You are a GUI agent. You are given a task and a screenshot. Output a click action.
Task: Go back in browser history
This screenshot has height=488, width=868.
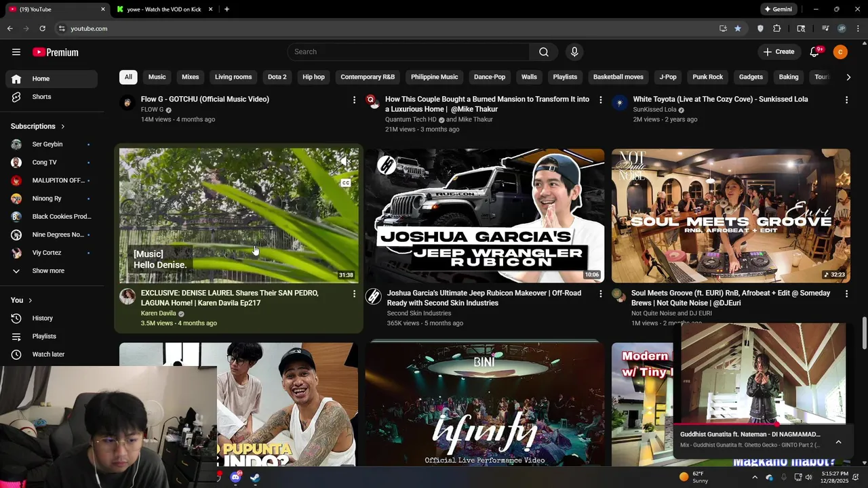[9, 28]
